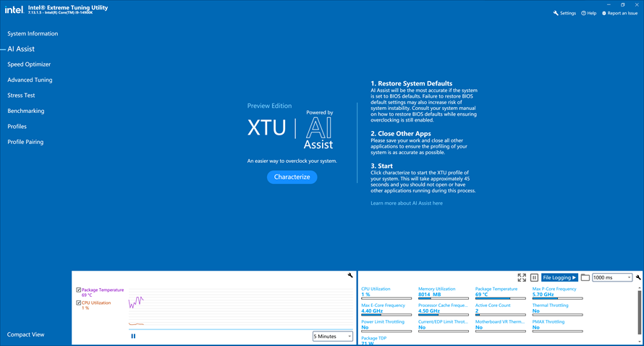The image size is (644, 346).
Task: Open the log folder icon
Action: [x=585, y=277]
